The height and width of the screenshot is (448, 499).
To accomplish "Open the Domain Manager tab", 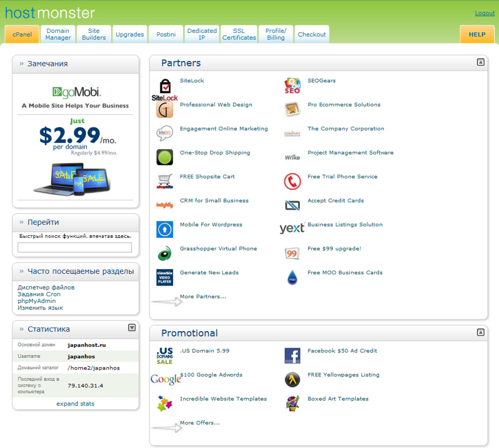I will click(x=58, y=35).
